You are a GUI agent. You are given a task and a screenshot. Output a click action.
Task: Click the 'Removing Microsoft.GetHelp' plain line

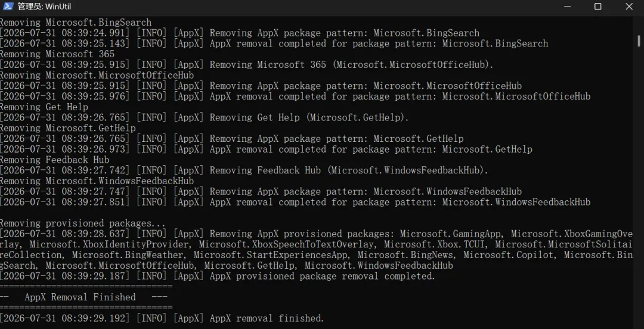[x=68, y=128]
